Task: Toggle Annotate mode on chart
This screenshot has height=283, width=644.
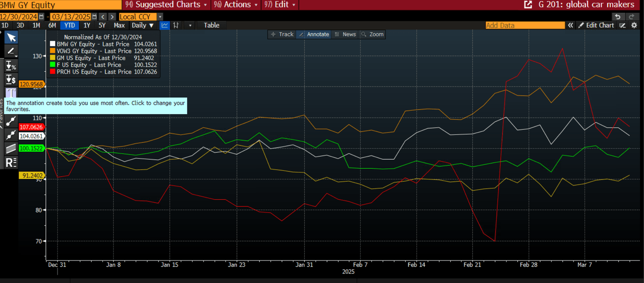Action: tap(314, 34)
